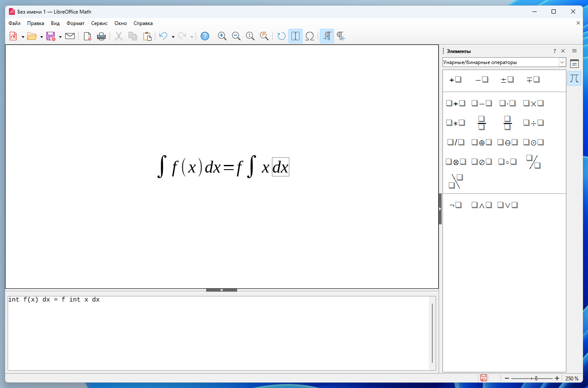Click the 250 % zoom level label

pos(572,378)
